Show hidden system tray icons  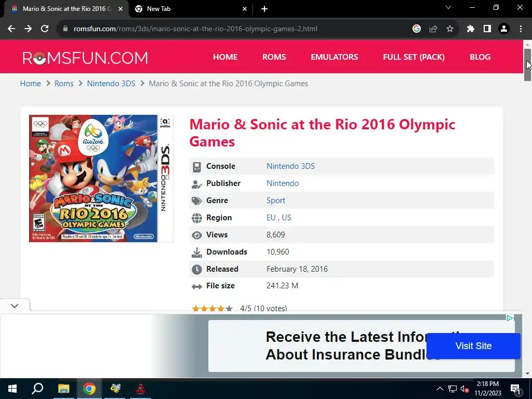(x=440, y=389)
